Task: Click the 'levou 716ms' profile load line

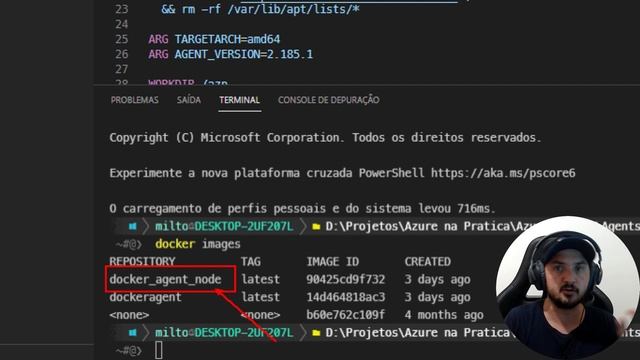Action: coord(302,209)
